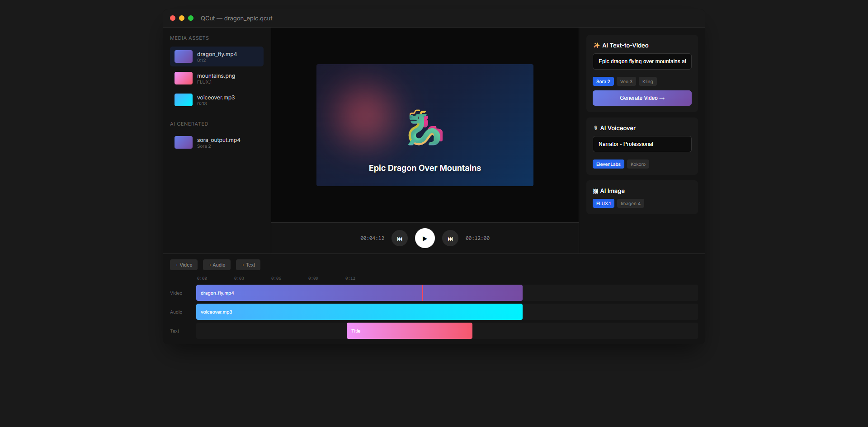Viewport: 868px width, 427px height.
Task: Select Imagen 4 as the image model
Action: (630, 203)
